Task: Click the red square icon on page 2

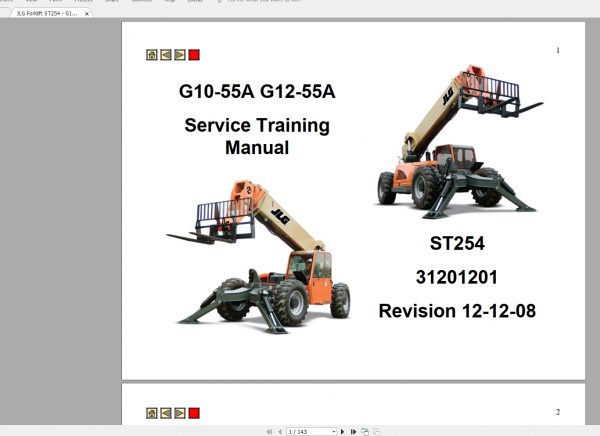Action: click(x=194, y=413)
